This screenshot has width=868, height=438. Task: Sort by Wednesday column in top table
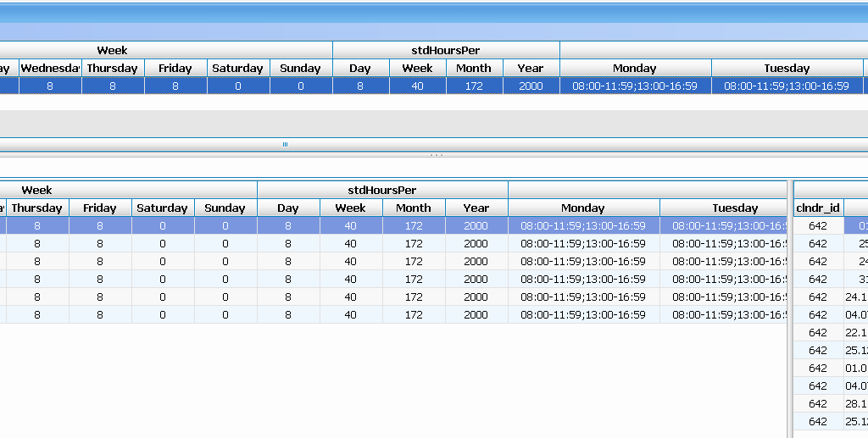pyautogui.click(x=50, y=68)
